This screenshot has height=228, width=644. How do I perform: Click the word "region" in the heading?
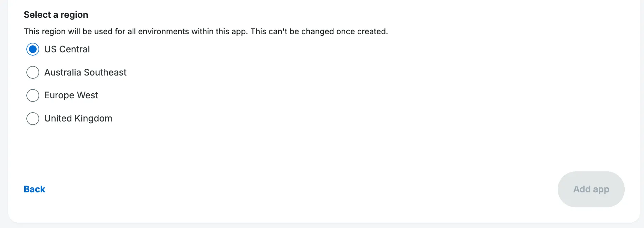(74, 15)
